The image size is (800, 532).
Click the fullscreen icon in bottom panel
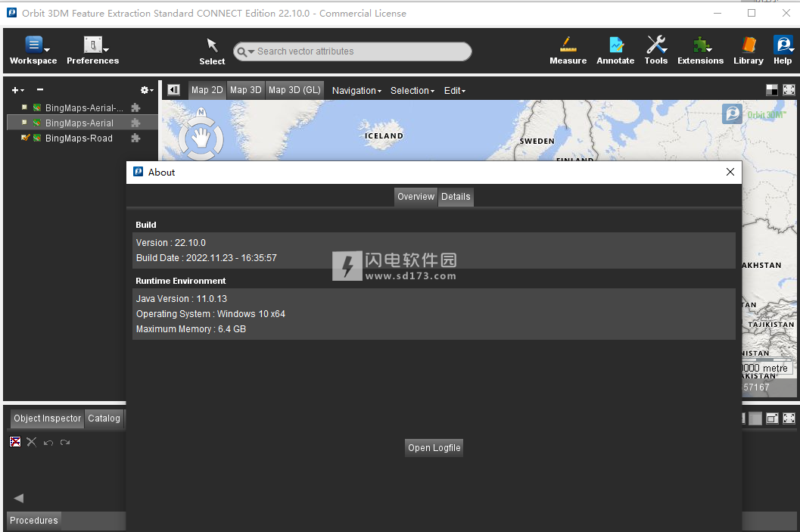(789, 418)
